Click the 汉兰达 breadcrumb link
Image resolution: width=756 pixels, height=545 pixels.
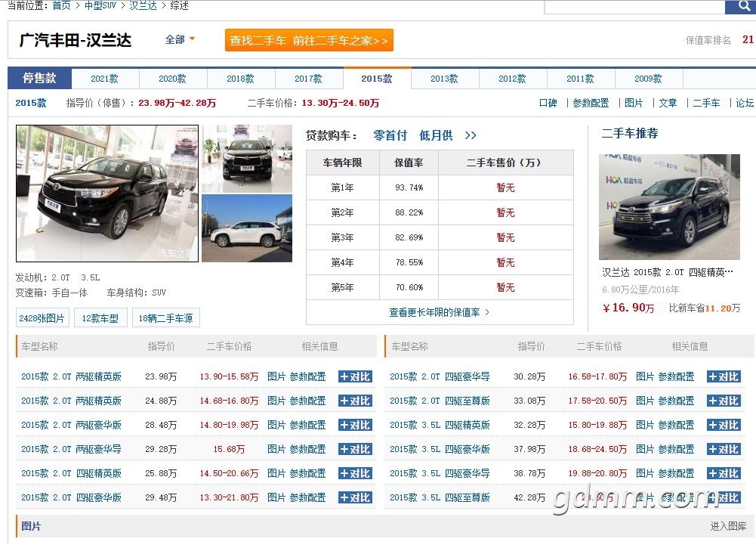click(143, 5)
